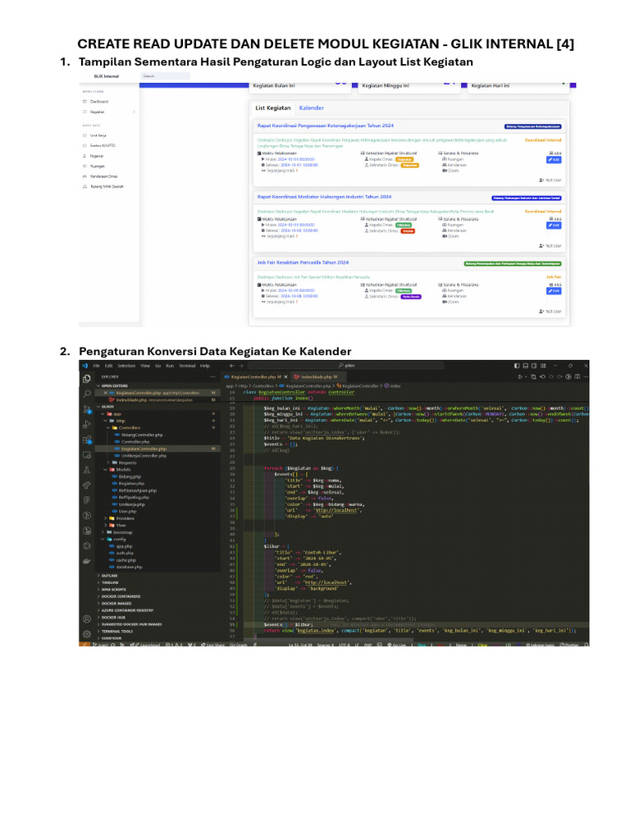The height and width of the screenshot is (840, 630).
Task: Open the Docker view in activity bar
Action: pyautogui.click(x=86, y=561)
